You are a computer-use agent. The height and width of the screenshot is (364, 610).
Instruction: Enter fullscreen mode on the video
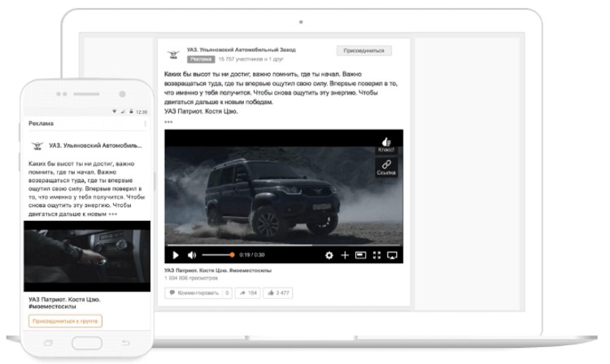pyautogui.click(x=377, y=255)
